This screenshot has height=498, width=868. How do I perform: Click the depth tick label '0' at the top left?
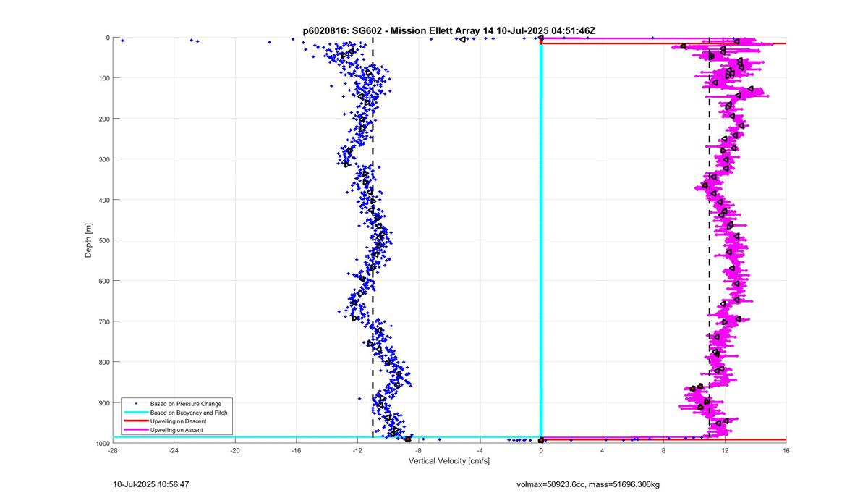click(x=108, y=38)
